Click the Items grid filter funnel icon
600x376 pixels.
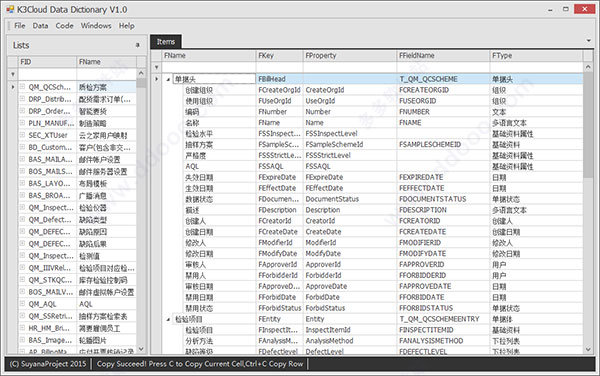click(156, 67)
